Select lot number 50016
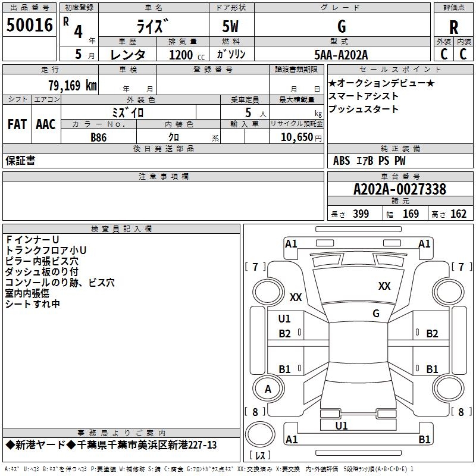Screen dimensions: 476x476 (x=29, y=25)
